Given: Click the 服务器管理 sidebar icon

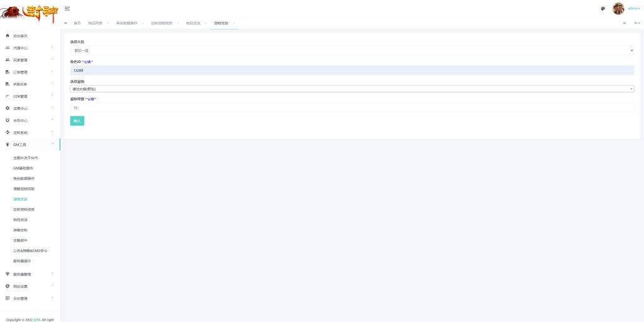Looking at the screenshot, I should 8,274.
